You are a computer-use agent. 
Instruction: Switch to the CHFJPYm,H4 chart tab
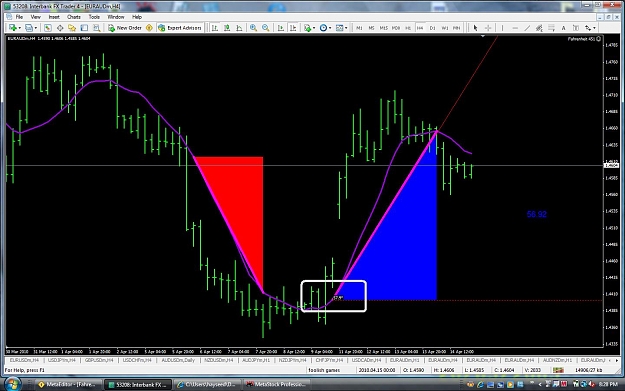tap(329, 360)
